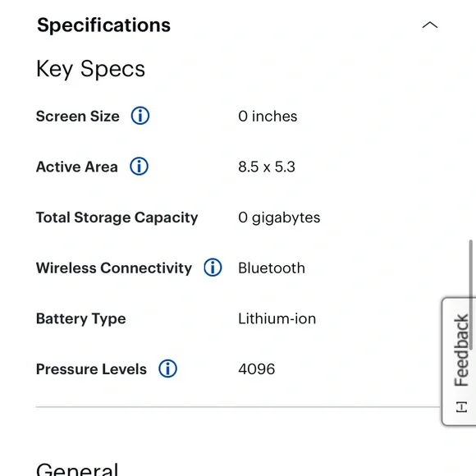Click the Lithium-ion value text

277,318
